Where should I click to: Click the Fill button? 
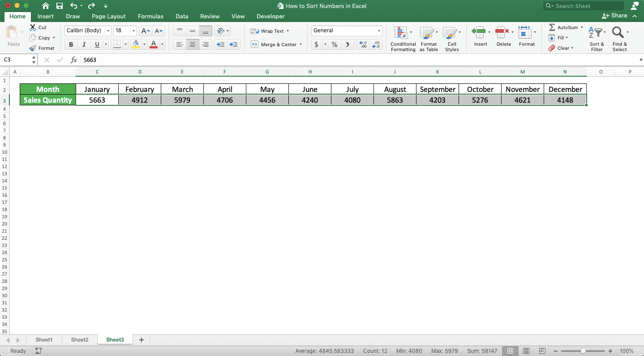pyautogui.click(x=558, y=38)
